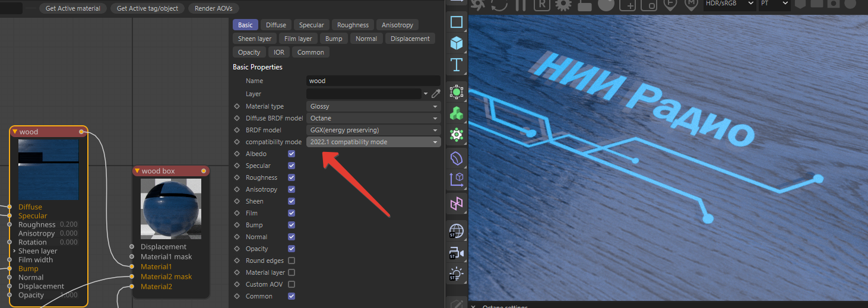Click the green gear effector icon
This screenshot has height=308, width=868.
point(456,134)
